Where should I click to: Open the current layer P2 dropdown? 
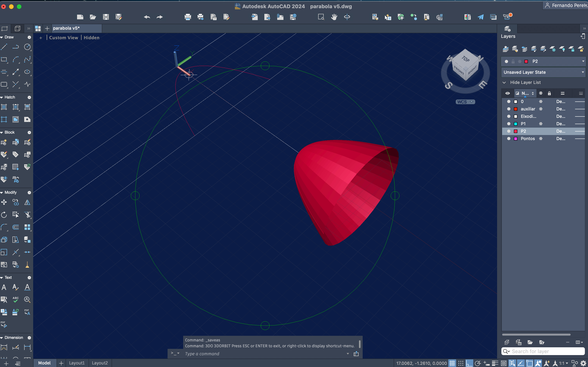pos(583,61)
